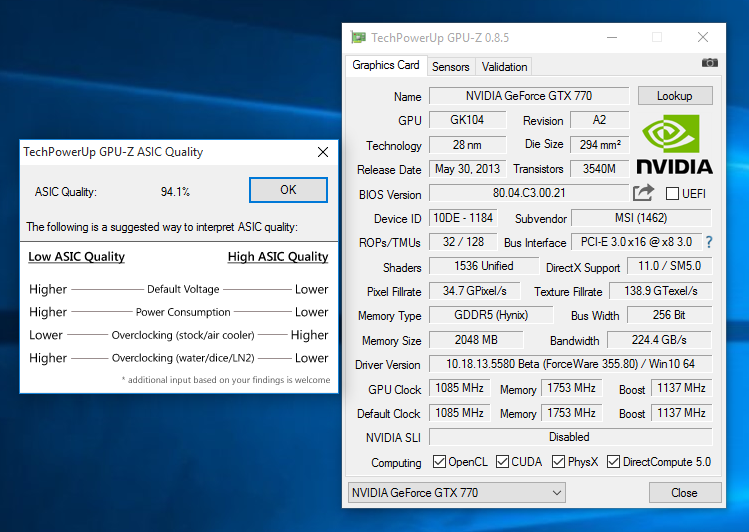Click the Die Size value 294 mm²

coord(599,145)
